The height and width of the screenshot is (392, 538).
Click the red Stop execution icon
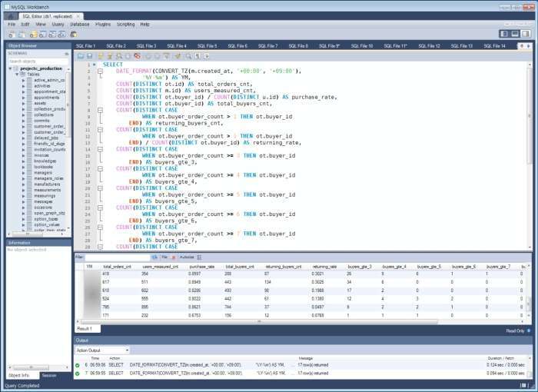pyautogui.click(x=137, y=56)
